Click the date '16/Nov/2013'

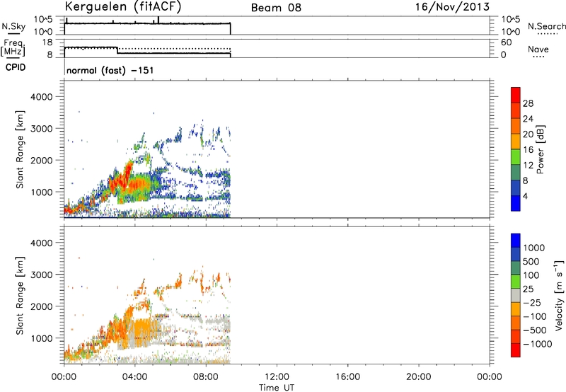point(452,7)
